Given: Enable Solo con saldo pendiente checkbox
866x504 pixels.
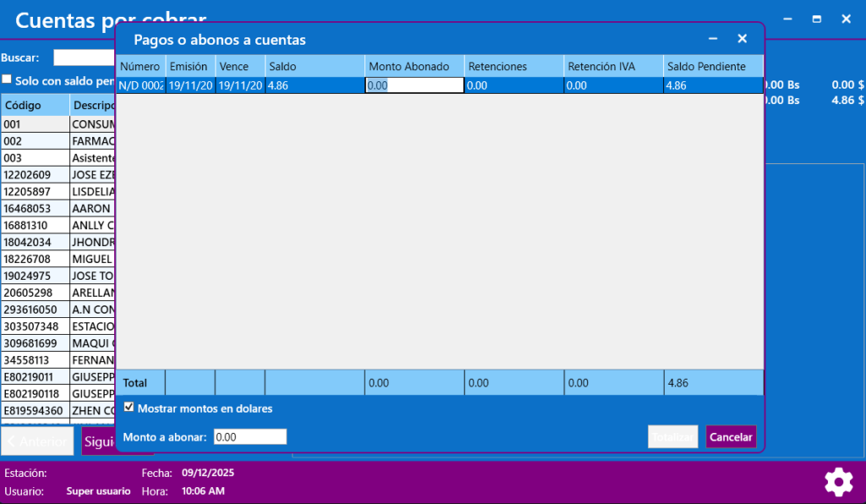Looking at the screenshot, I should point(7,79).
